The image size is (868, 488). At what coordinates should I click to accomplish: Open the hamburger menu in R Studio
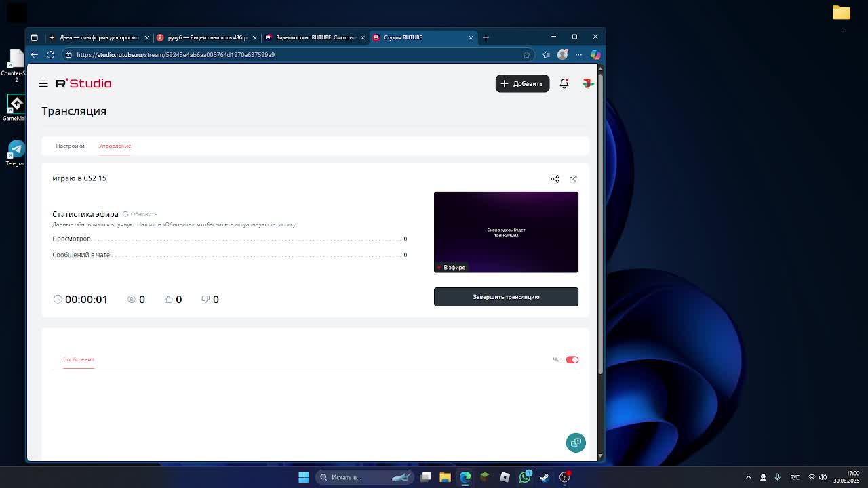coord(43,83)
